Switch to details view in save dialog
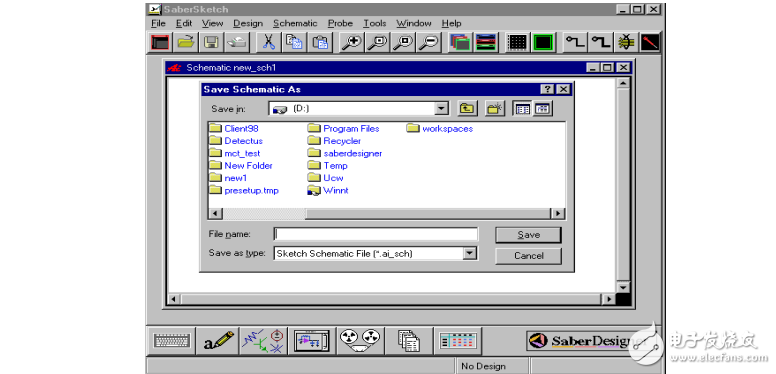The height and width of the screenshot is (374, 776). (542, 109)
